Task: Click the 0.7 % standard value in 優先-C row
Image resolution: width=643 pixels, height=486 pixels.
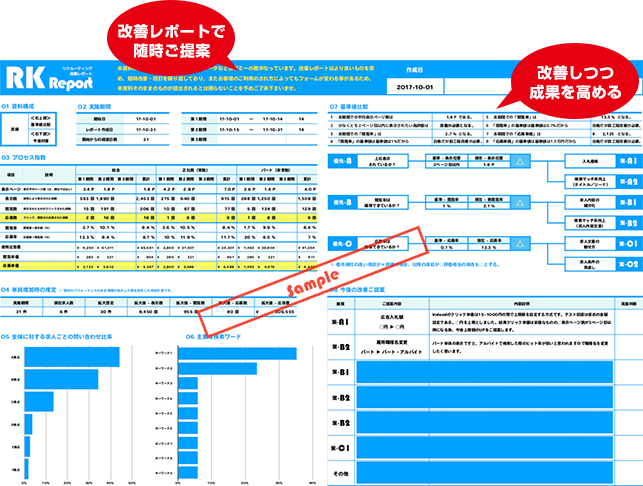Action: (x=446, y=247)
